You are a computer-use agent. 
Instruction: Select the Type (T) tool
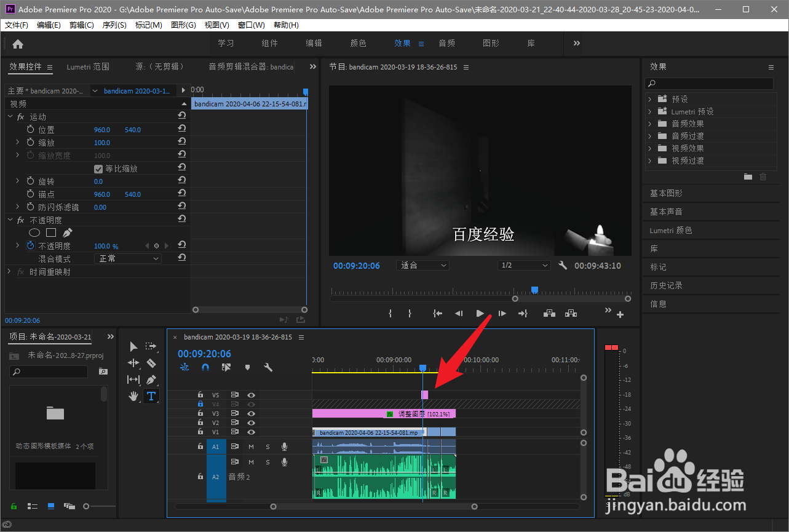pos(151,396)
